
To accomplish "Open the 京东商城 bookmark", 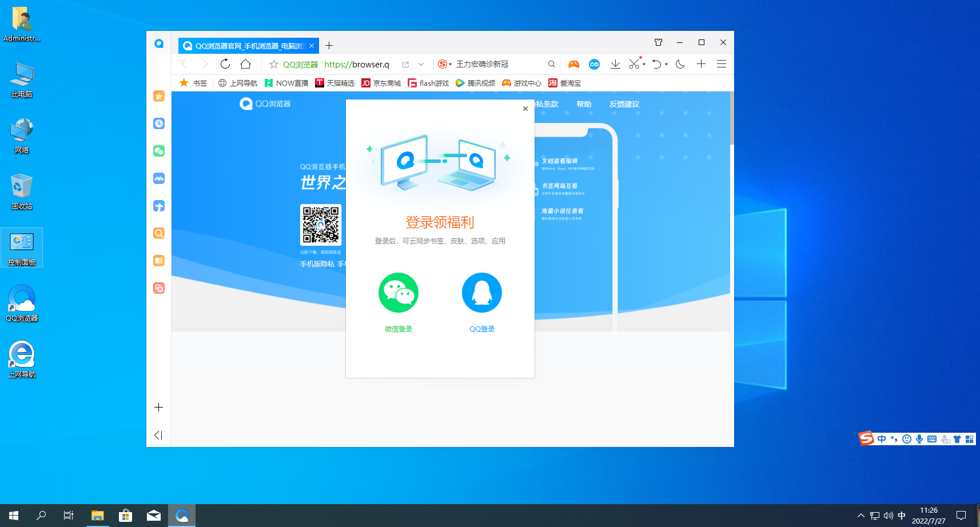I will [381, 83].
